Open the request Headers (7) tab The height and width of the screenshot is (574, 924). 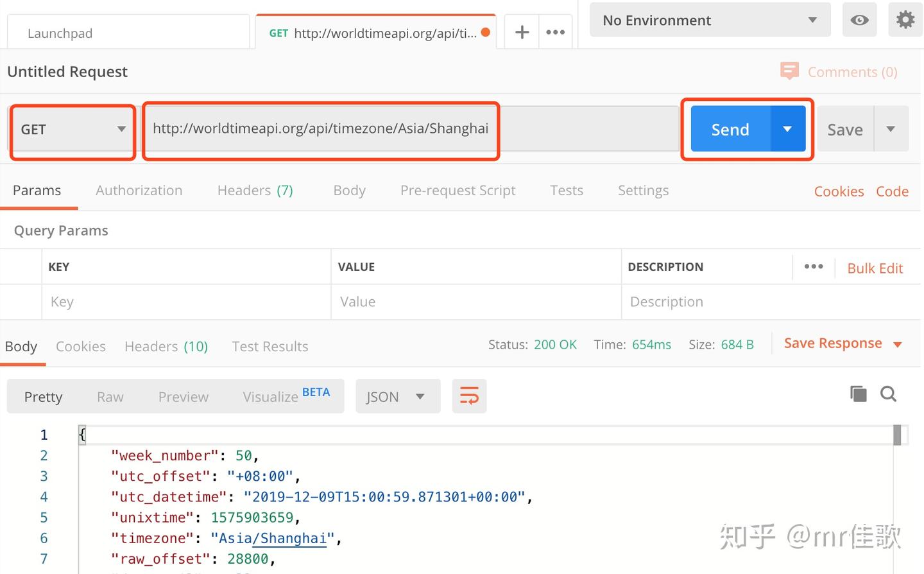255,190
